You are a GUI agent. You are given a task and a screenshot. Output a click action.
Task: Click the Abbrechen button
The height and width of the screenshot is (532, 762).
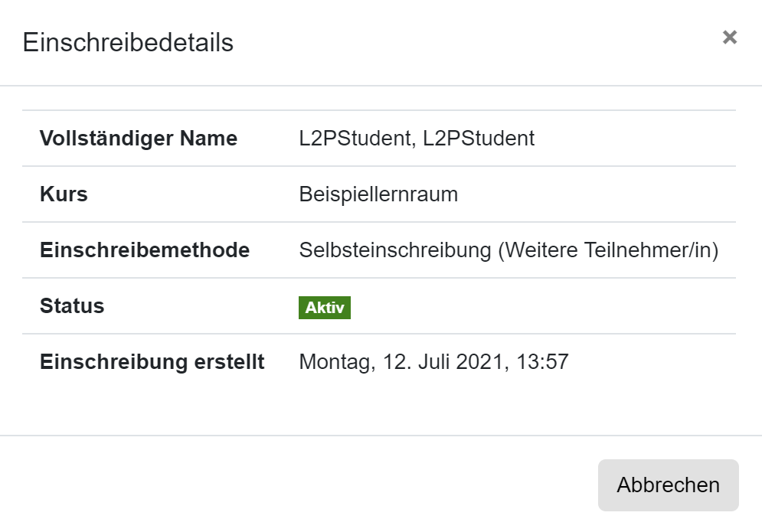pos(669,485)
